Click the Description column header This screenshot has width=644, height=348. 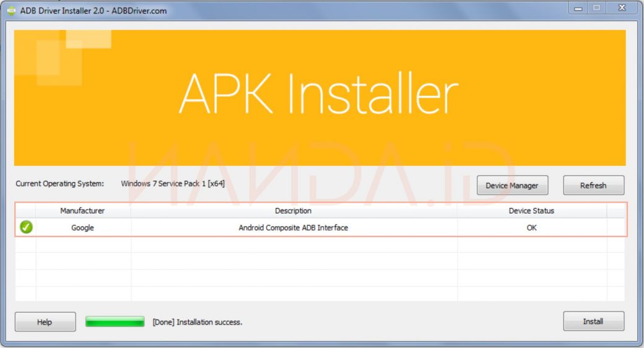tap(293, 211)
